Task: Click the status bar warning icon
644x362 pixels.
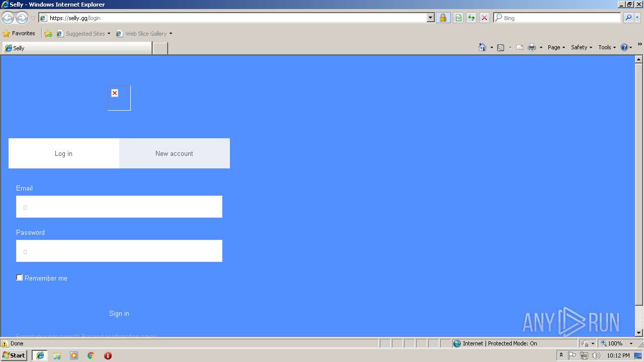Action: click(5, 343)
